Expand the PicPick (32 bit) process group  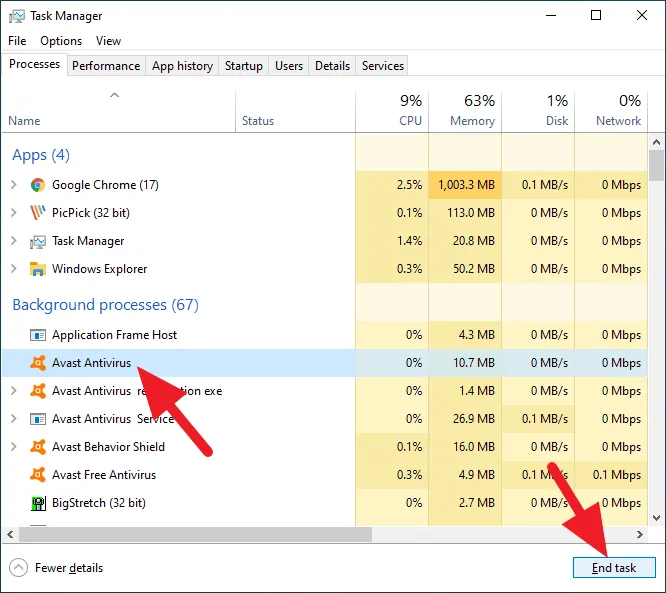click(x=14, y=212)
